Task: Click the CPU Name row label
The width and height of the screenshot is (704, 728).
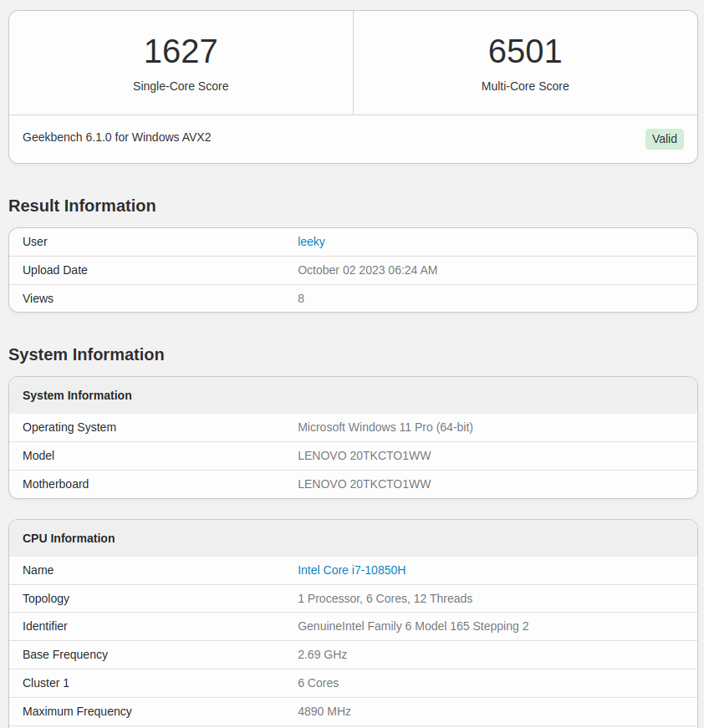Action: coord(38,570)
